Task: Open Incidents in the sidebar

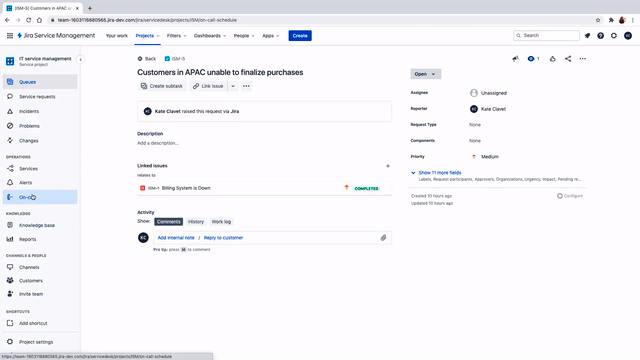Action: tap(40, 111)
